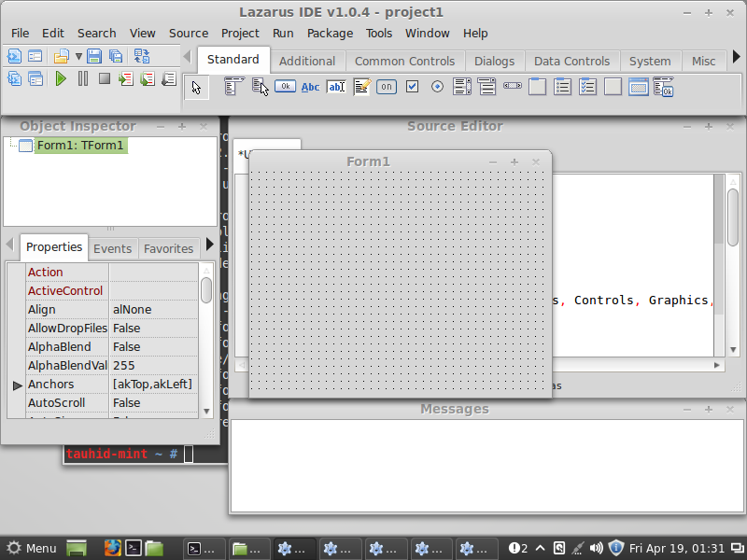Viewport: 747px width, 560px height.
Task: Click the Step Into icon
Action: pos(126,78)
